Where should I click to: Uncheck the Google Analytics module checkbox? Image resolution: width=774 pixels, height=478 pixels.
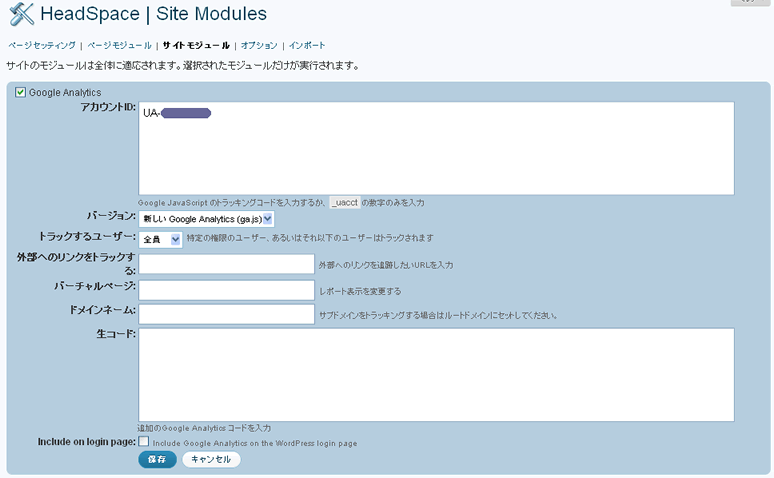20,92
